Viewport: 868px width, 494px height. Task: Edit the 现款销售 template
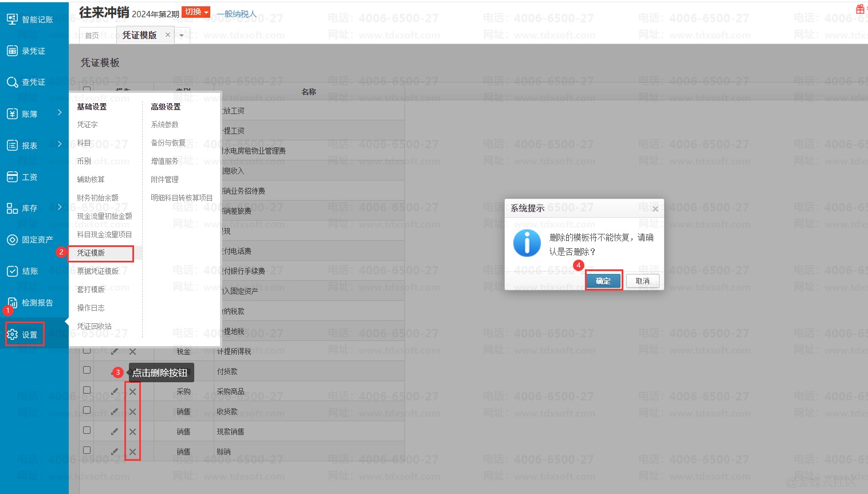click(115, 432)
